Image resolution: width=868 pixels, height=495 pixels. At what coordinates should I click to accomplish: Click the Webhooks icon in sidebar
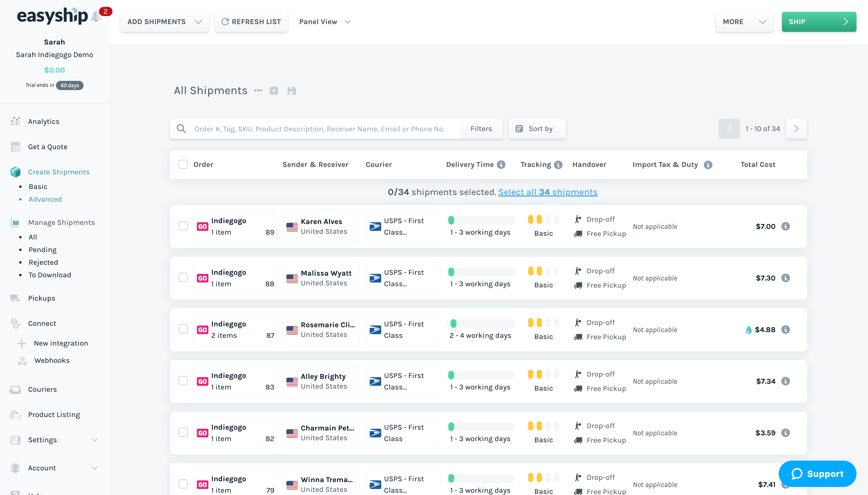[22, 361]
